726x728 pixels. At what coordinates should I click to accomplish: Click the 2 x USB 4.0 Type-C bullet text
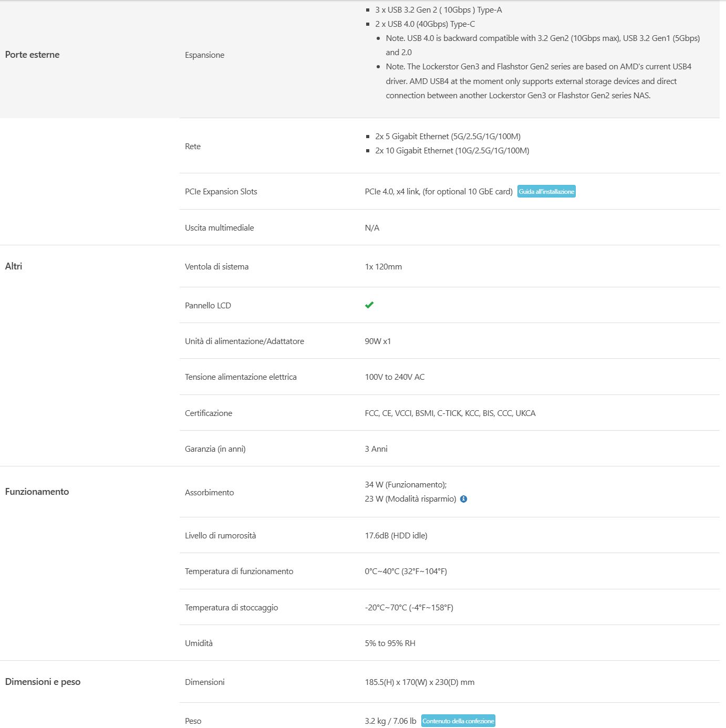[x=425, y=24]
